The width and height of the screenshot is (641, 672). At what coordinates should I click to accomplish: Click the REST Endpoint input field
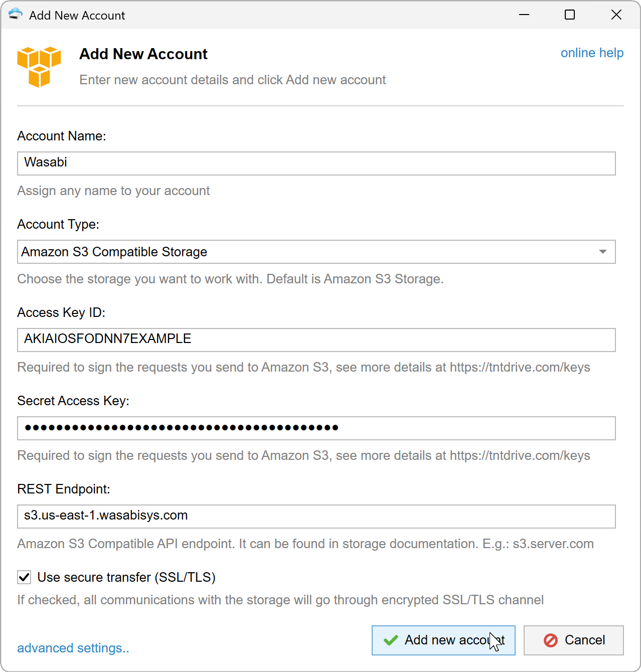point(316,517)
